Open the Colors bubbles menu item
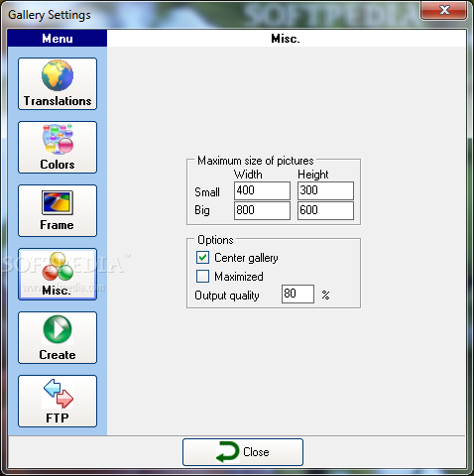 coord(58,147)
